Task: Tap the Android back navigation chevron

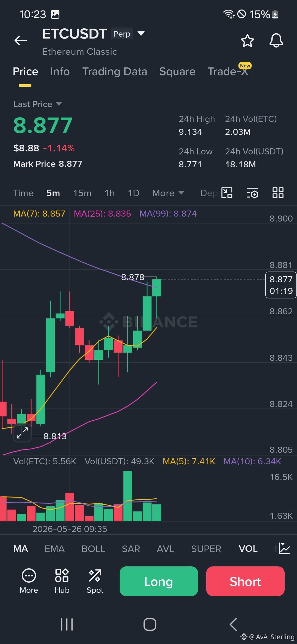Action: pyautogui.click(x=233, y=624)
